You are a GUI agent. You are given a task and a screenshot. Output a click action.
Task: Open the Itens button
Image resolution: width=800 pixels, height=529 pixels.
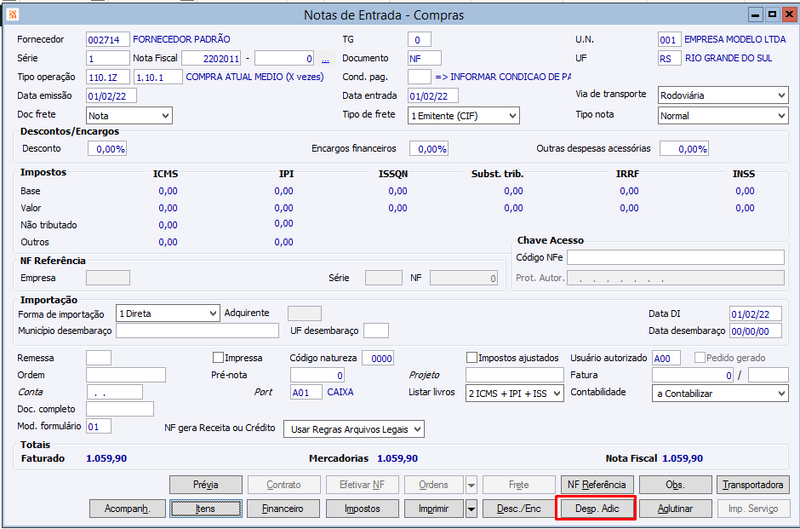tap(205, 509)
